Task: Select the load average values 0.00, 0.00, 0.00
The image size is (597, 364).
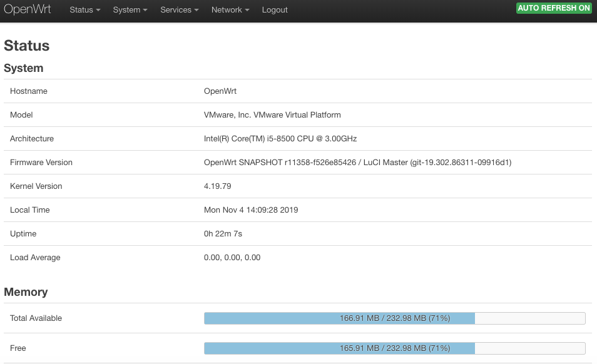Action: [x=232, y=258]
